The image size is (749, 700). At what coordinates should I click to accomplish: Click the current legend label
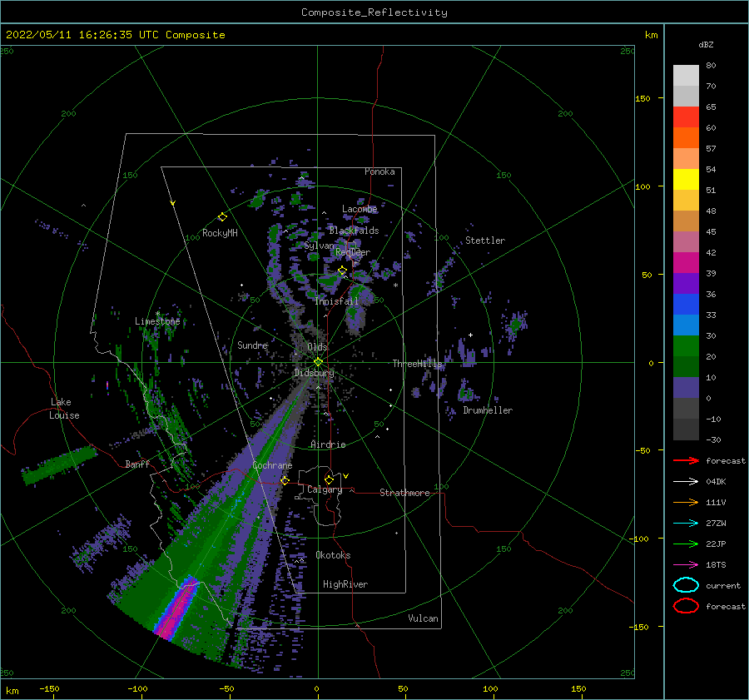click(722, 585)
